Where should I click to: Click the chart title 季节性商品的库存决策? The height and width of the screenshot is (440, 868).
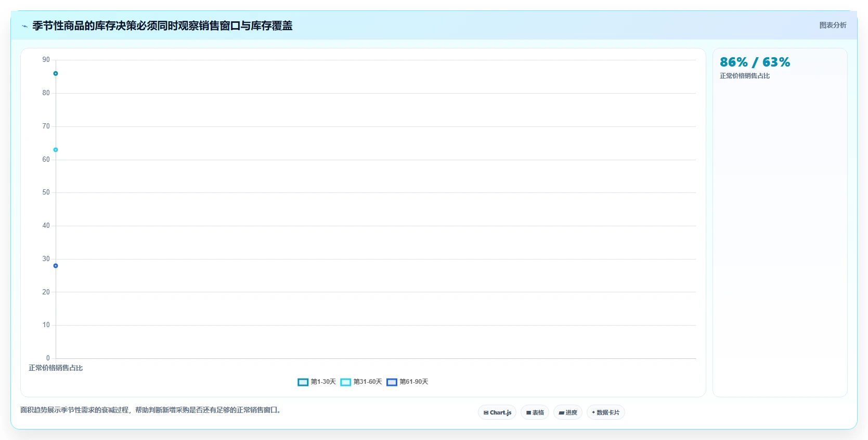pyautogui.click(x=162, y=25)
